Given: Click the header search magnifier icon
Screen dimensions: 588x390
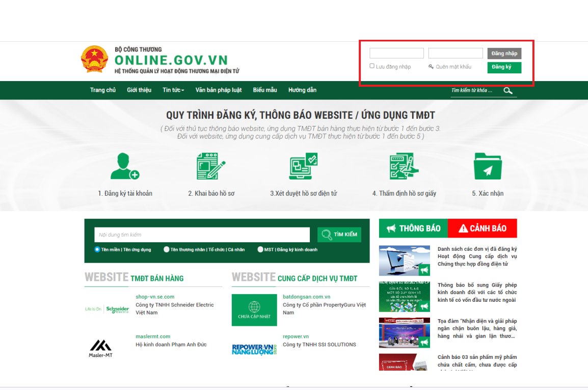Looking at the screenshot, I should 508,91.
